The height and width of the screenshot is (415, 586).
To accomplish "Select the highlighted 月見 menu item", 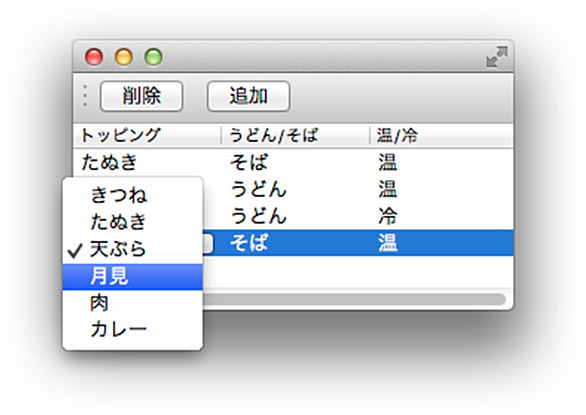I will [x=133, y=276].
